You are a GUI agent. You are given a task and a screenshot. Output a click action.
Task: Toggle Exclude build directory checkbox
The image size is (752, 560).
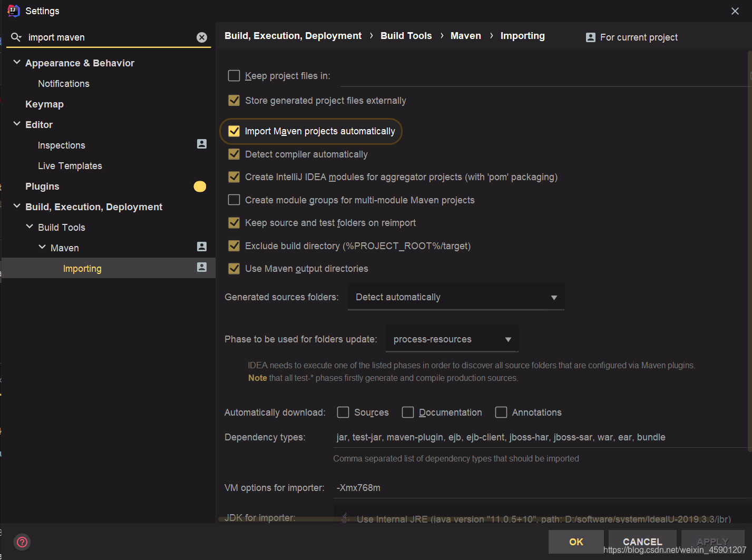(x=234, y=246)
